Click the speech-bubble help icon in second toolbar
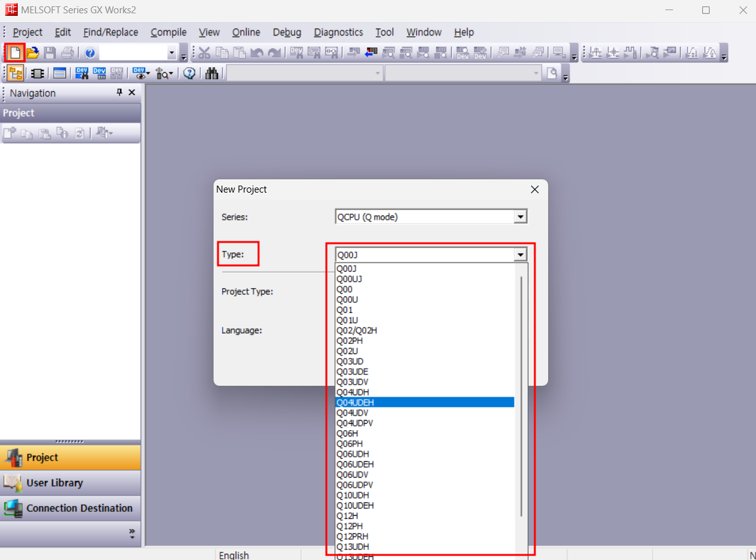 point(189,73)
